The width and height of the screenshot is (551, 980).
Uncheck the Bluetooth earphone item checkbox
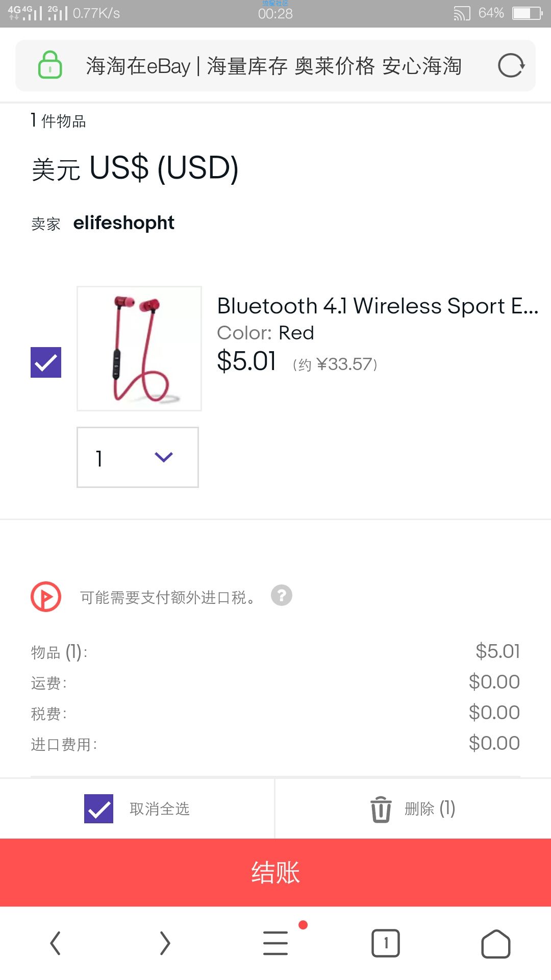tap(46, 362)
